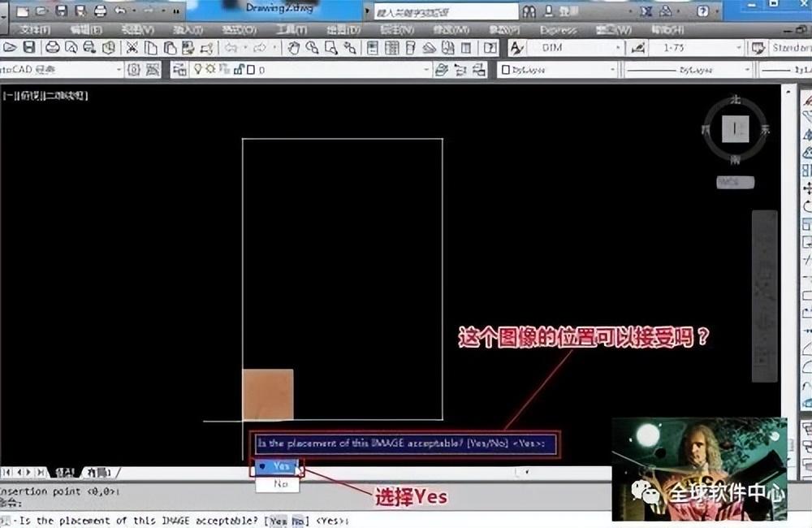Open the Text Style icon
The width and height of the screenshot is (812, 528).
tap(516, 48)
